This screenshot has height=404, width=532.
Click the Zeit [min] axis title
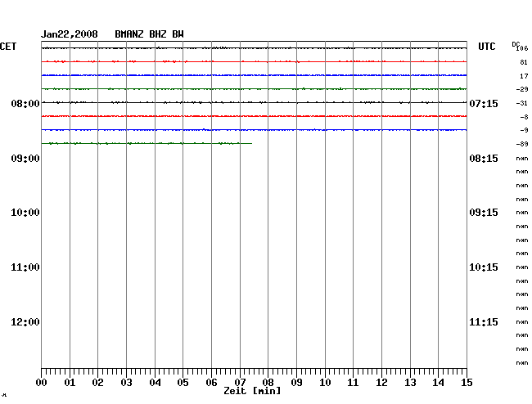point(252,391)
